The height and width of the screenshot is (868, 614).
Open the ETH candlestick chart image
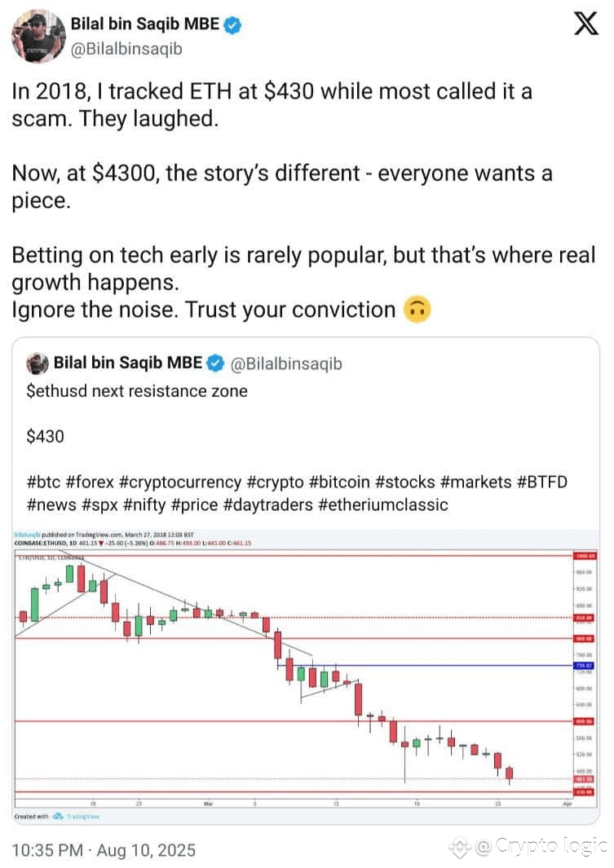tap(306, 676)
